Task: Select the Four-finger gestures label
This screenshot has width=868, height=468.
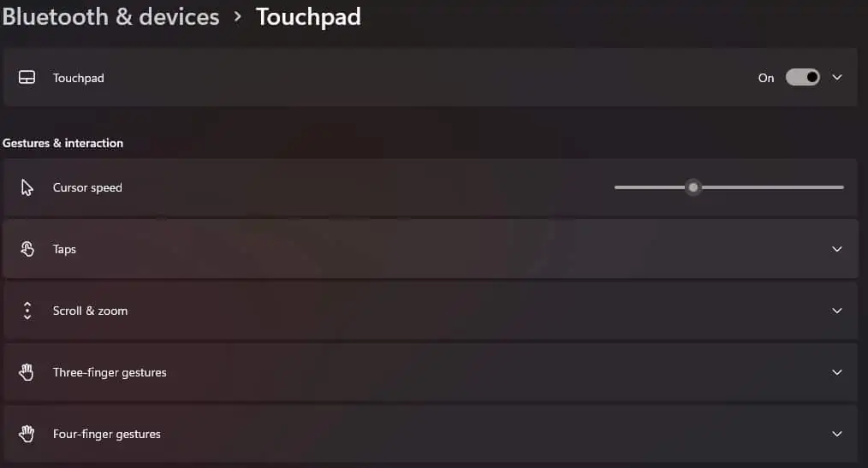Action: point(106,434)
